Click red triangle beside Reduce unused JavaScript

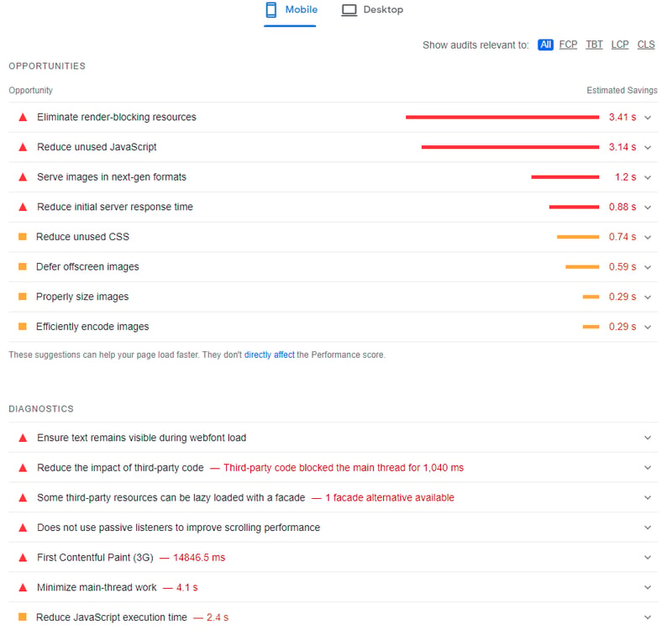24,148
